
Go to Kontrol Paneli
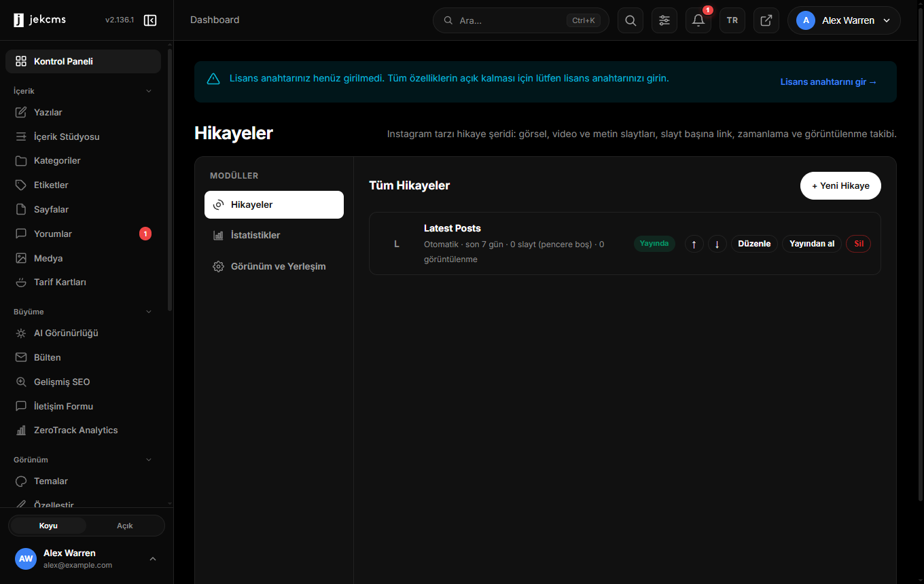(x=83, y=61)
